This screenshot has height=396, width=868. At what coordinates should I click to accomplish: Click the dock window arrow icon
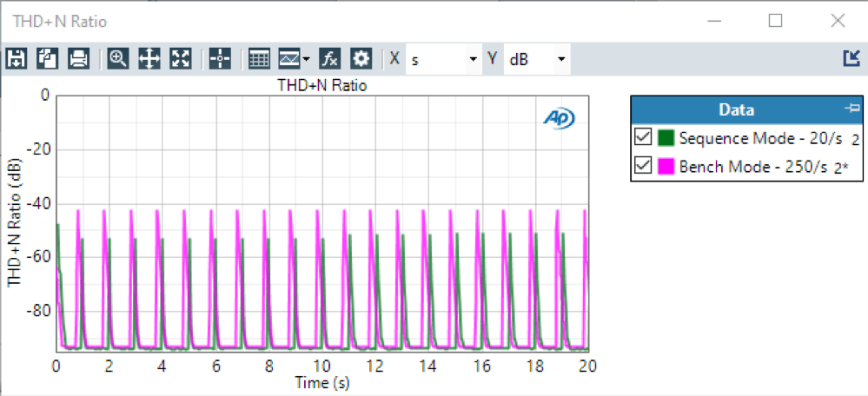tap(851, 59)
